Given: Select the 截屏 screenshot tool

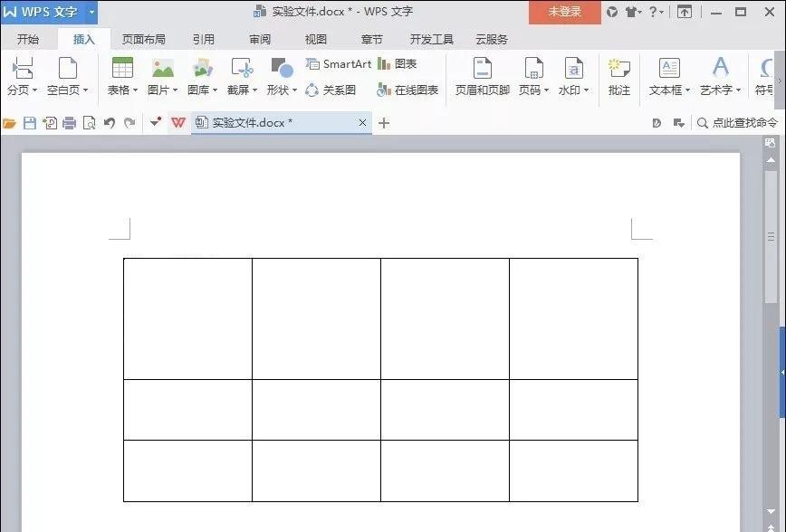Looking at the screenshot, I should pyautogui.click(x=242, y=68).
